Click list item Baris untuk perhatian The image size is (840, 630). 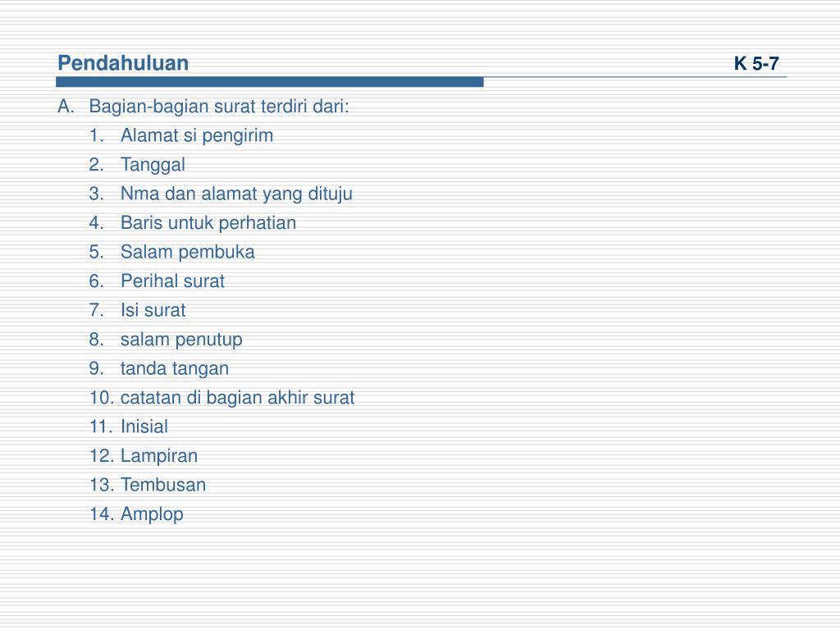click(208, 223)
